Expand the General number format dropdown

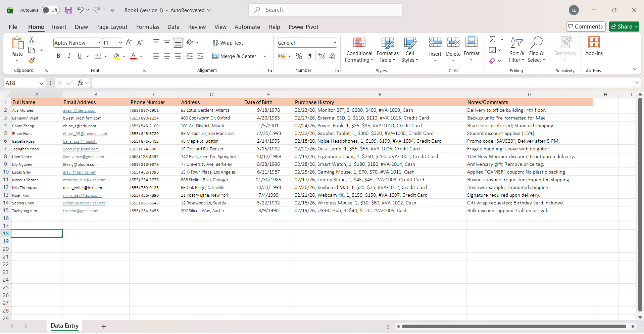[335, 43]
